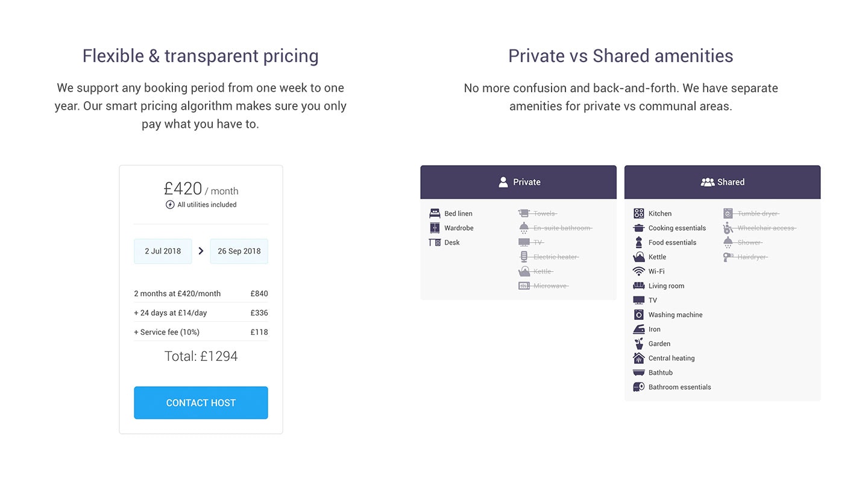Click the Garden plant icon

639,343
